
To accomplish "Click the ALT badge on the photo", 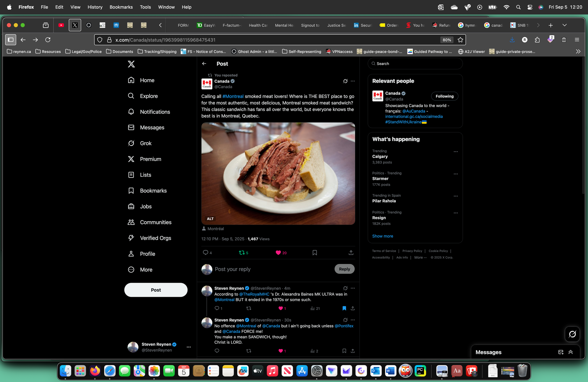I will 210,219.
